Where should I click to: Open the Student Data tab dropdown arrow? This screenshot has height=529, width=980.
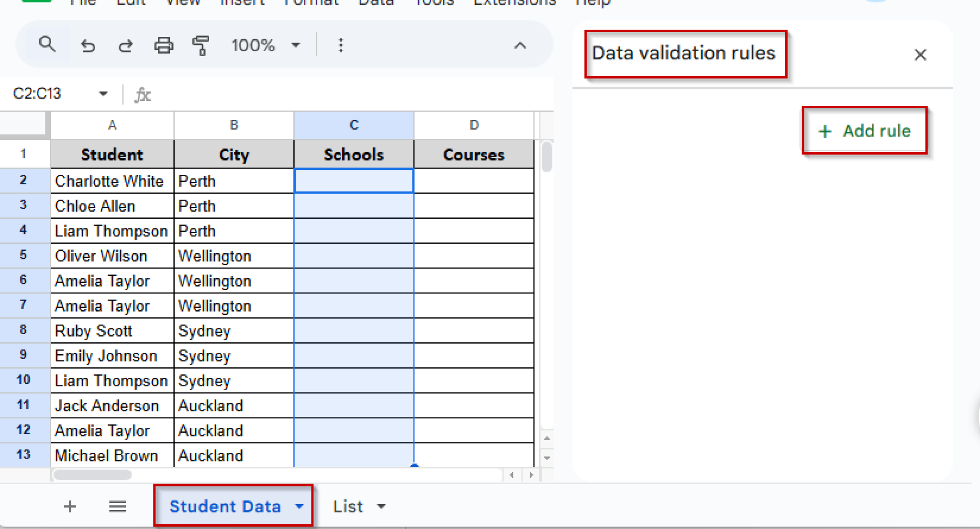click(299, 506)
